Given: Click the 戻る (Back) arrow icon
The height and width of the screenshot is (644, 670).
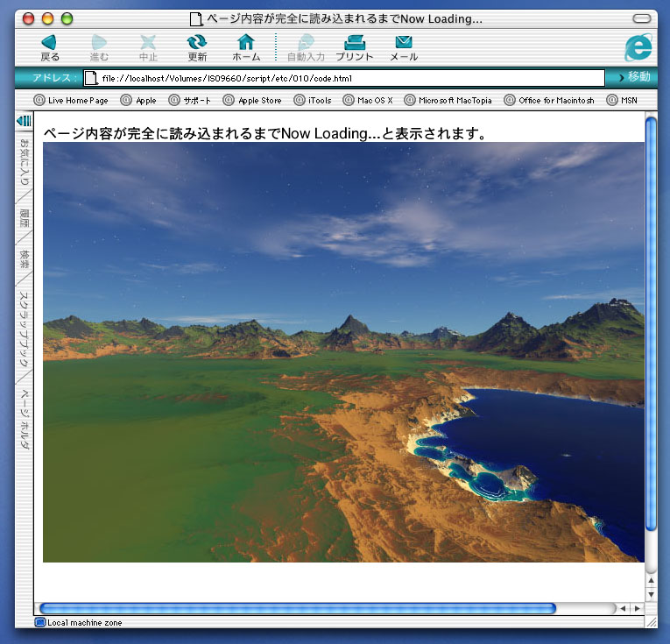Looking at the screenshot, I should pos(49,42).
